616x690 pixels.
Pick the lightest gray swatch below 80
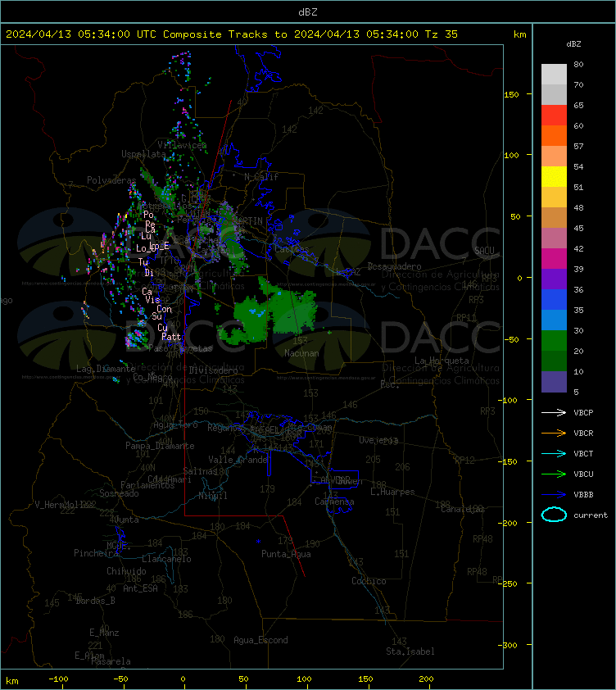(554, 74)
